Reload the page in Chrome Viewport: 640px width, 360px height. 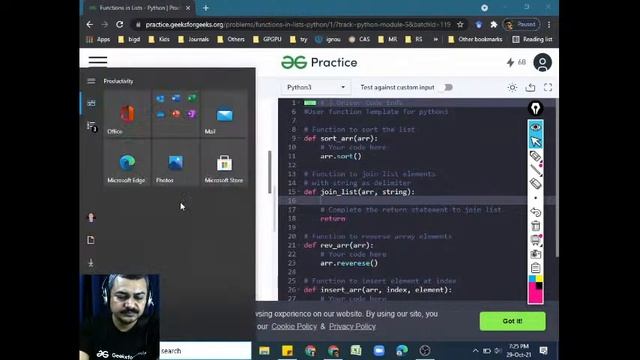pyautogui.click(x=120, y=24)
